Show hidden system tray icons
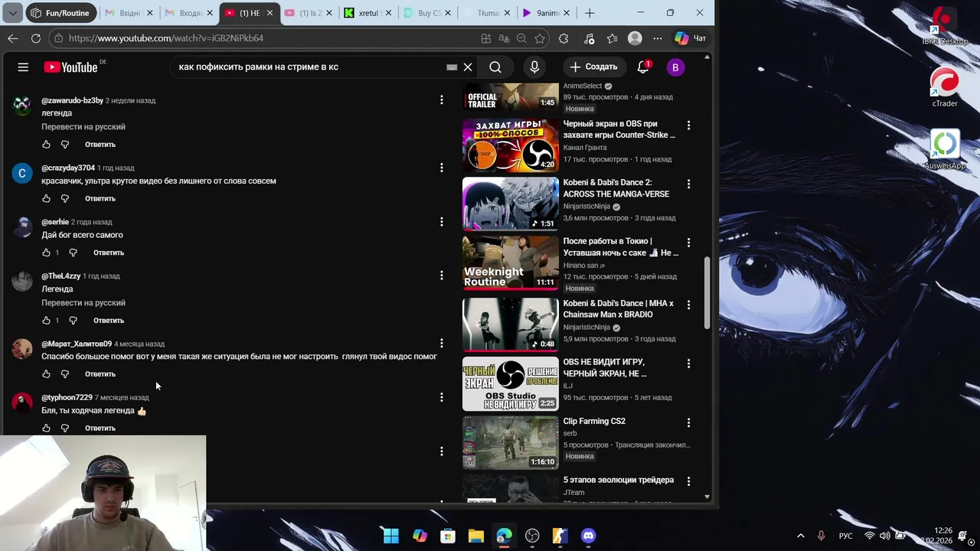 click(x=801, y=536)
